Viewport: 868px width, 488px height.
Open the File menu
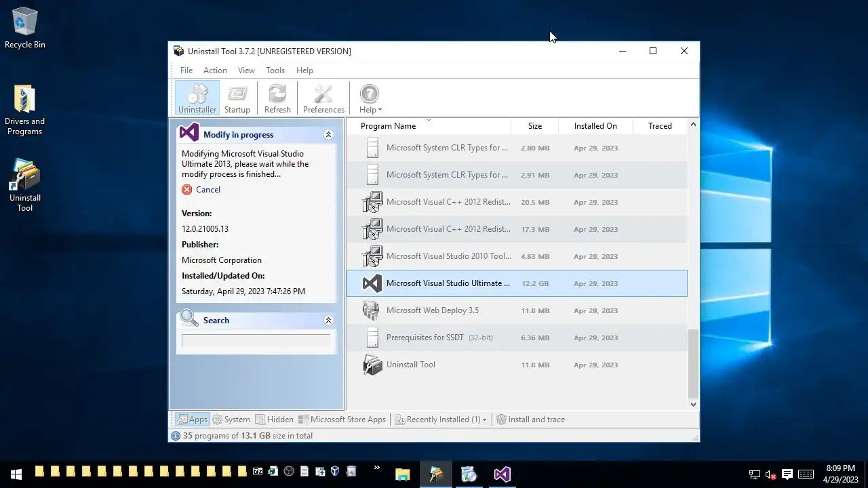pyautogui.click(x=186, y=70)
